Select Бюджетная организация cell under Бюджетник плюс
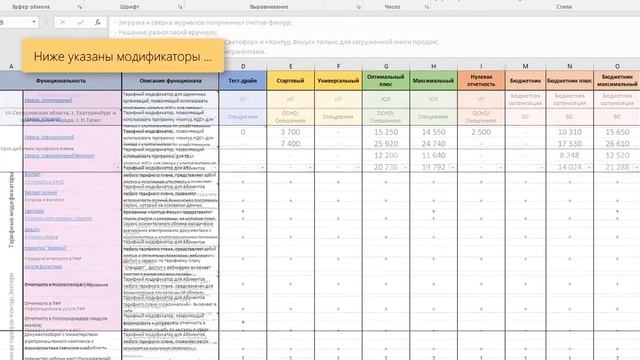The image size is (640, 360). tap(569, 99)
